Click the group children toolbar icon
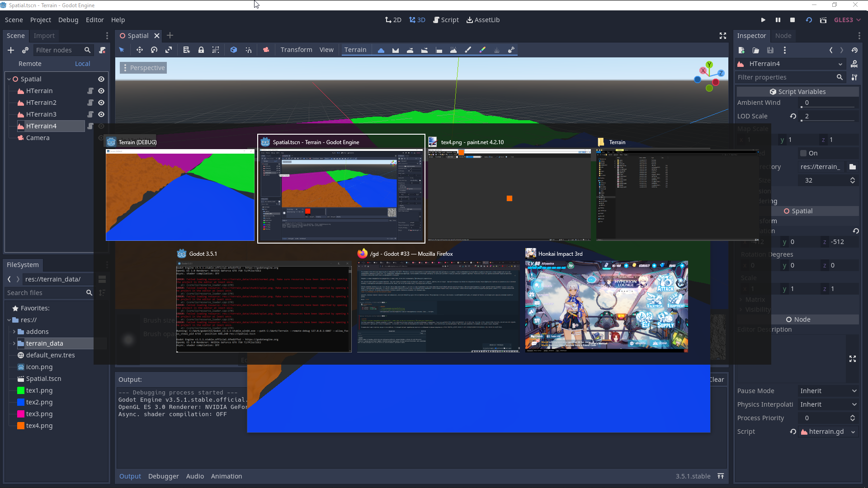The height and width of the screenshot is (488, 868). click(216, 50)
